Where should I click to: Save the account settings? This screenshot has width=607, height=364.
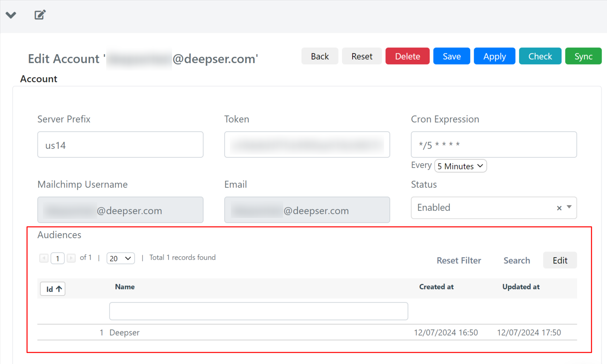pos(451,56)
